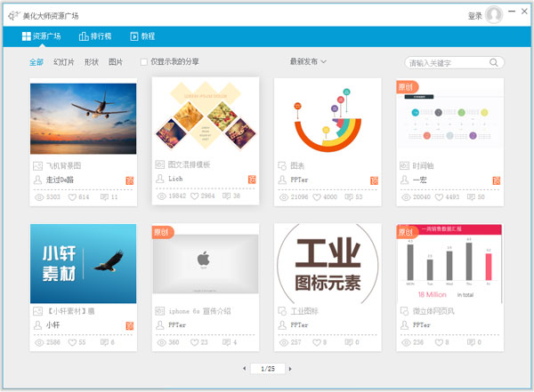534x392 pixels.
Task: Switch to the 排行榜 tab
Action: pos(95,36)
